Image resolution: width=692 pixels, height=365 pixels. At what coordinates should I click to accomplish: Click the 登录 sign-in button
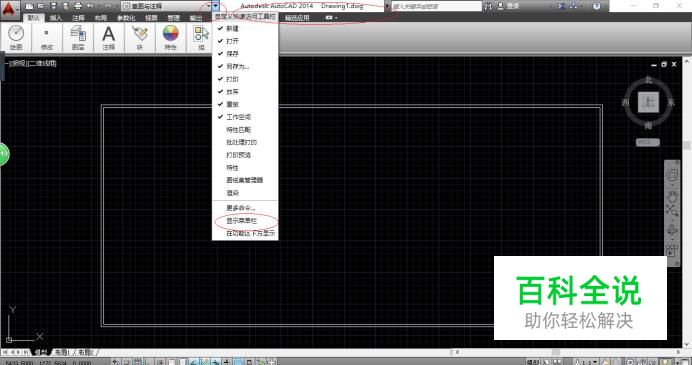pyautogui.click(x=509, y=6)
